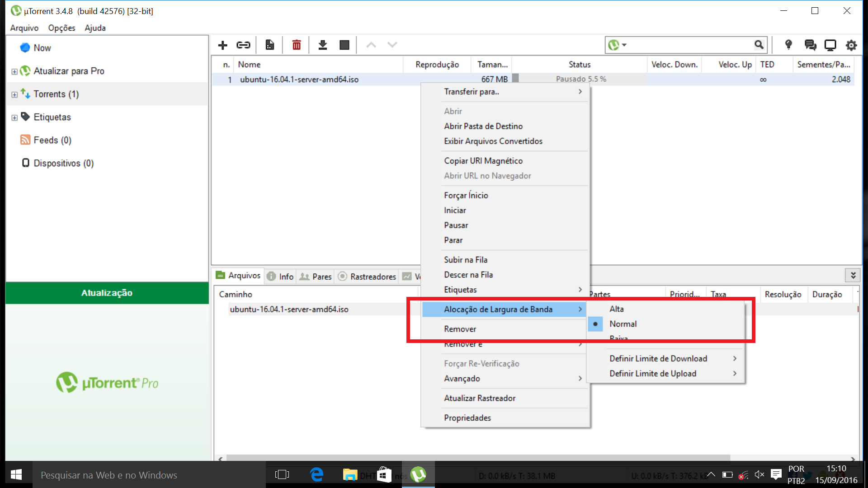Click Add Torrent from URL link icon
This screenshot has width=868, height=488.
[x=243, y=45]
